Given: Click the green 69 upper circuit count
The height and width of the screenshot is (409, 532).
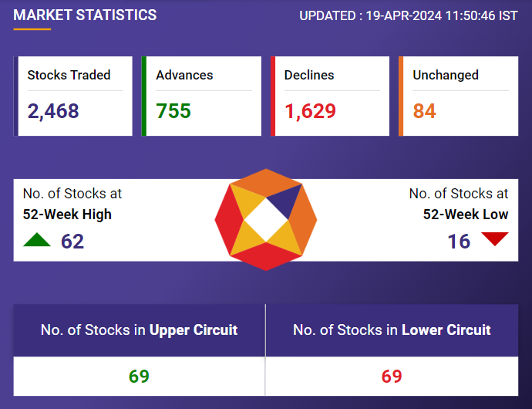Looking at the screenshot, I should click(x=139, y=377).
